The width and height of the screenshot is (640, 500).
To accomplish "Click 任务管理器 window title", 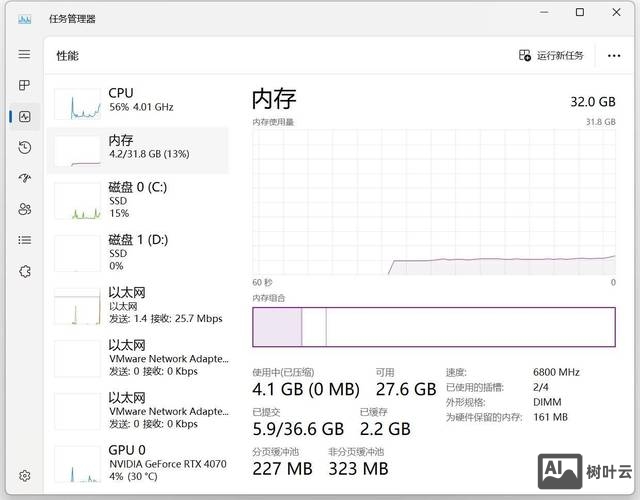I will [72, 19].
